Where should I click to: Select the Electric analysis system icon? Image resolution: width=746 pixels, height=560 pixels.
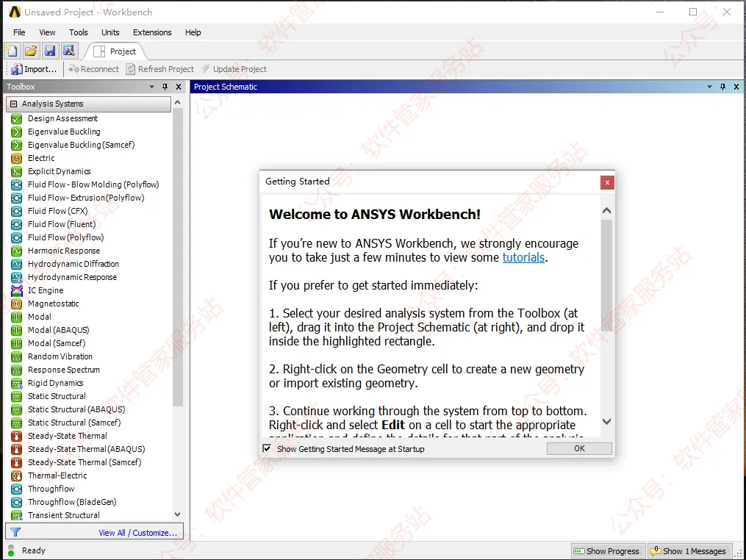pos(17,159)
